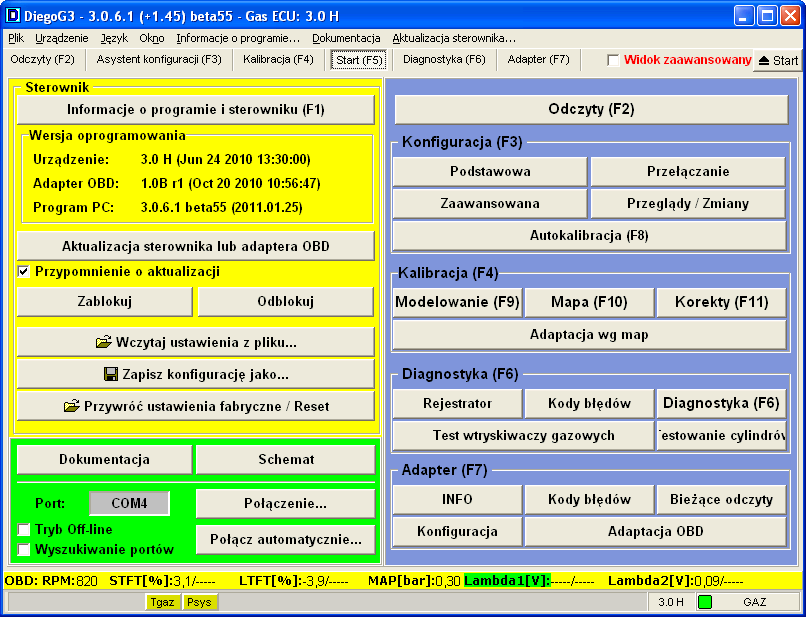Click the Psys status indicator

(199, 602)
